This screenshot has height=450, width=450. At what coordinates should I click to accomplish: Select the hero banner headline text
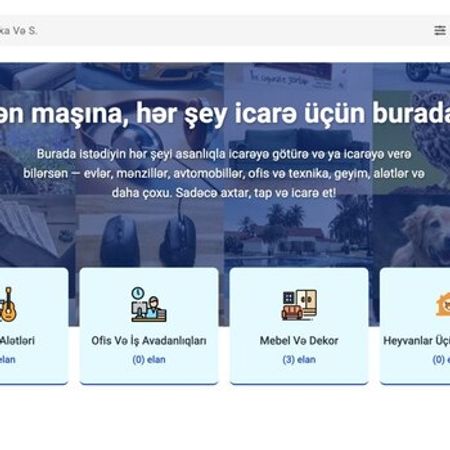tap(225, 114)
